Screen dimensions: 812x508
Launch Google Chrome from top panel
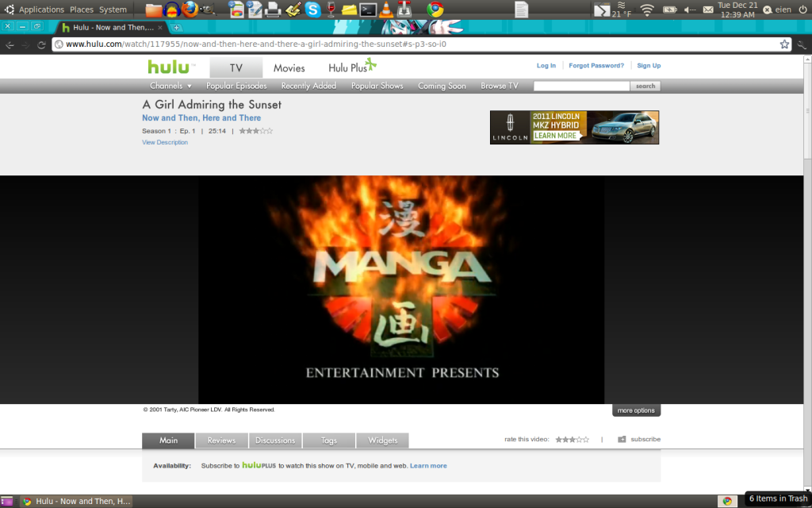(x=435, y=10)
